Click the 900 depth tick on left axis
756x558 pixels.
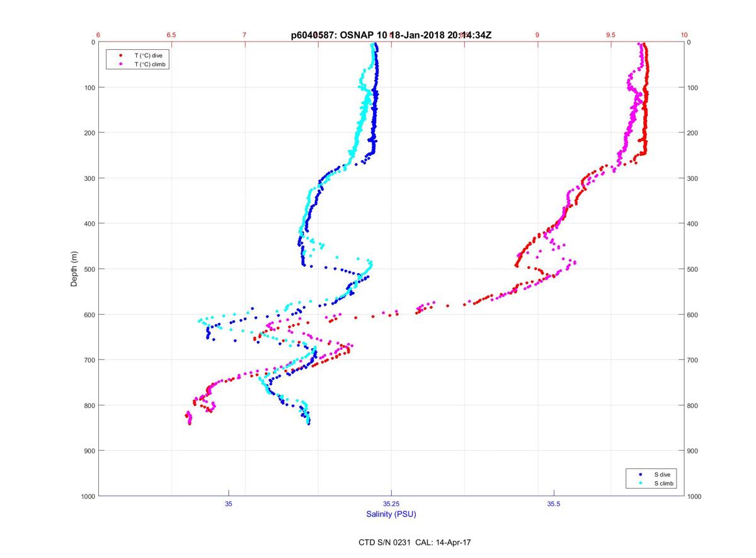tap(90, 451)
